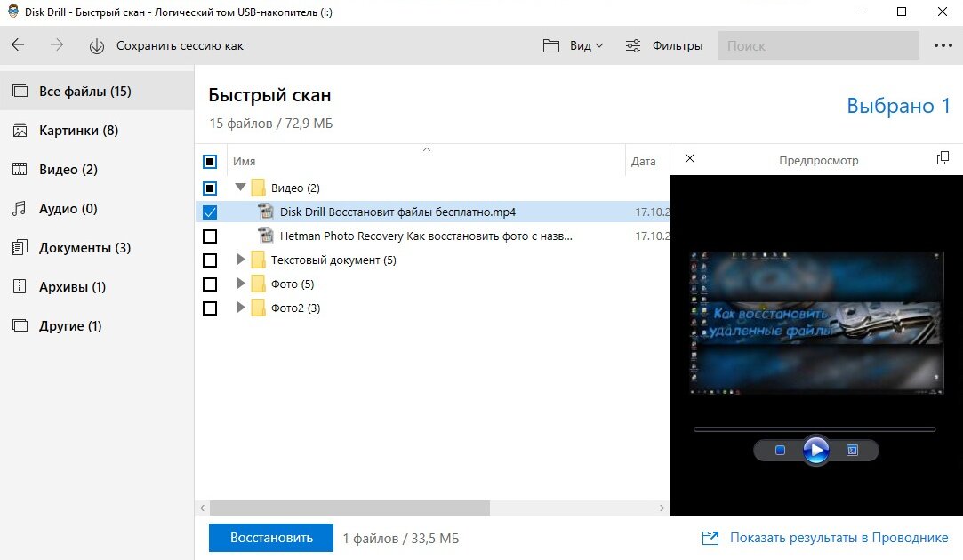This screenshot has width=963, height=560.
Task: Click the Аудио music note icon
Action: [20, 209]
